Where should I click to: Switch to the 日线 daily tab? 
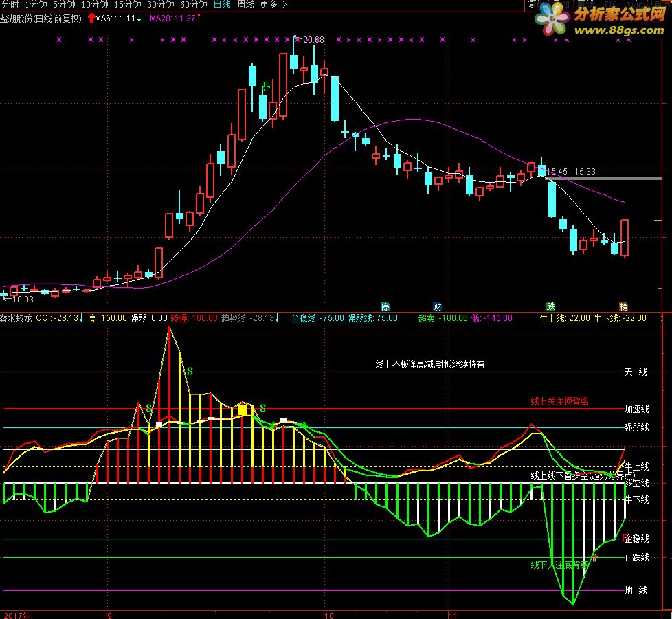pyautogui.click(x=222, y=5)
